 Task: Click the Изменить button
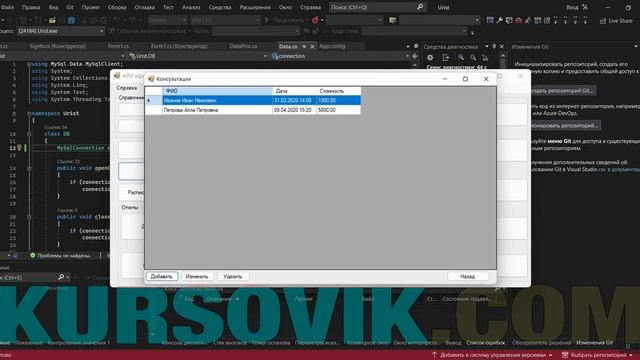click(x=197, y=276)
